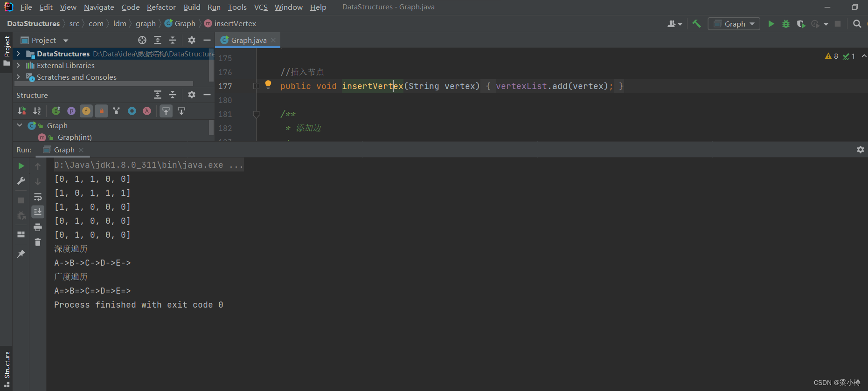Expand all in the Project panel
The image size is (868, 391).
click(158, 40)
